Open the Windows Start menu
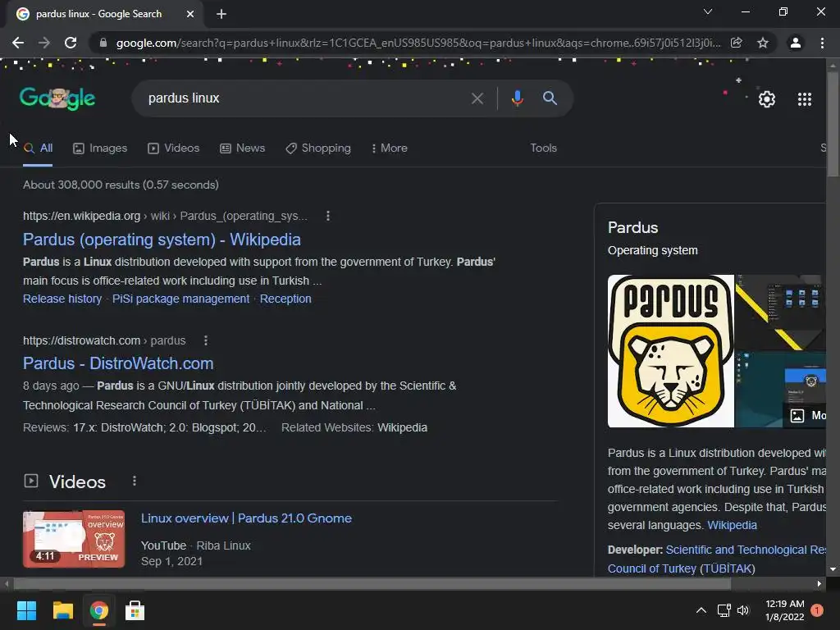The height and width of the screenshot is (630, 840). click(27, 610)
